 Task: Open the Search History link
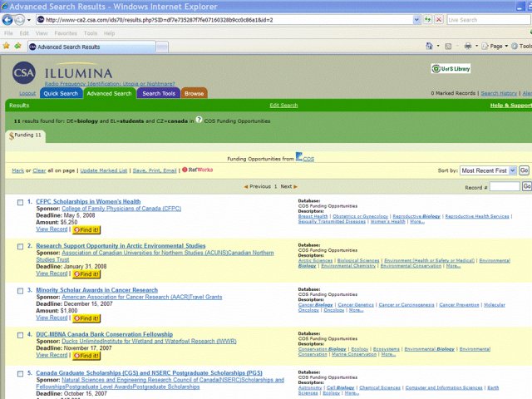click(499, 93)
